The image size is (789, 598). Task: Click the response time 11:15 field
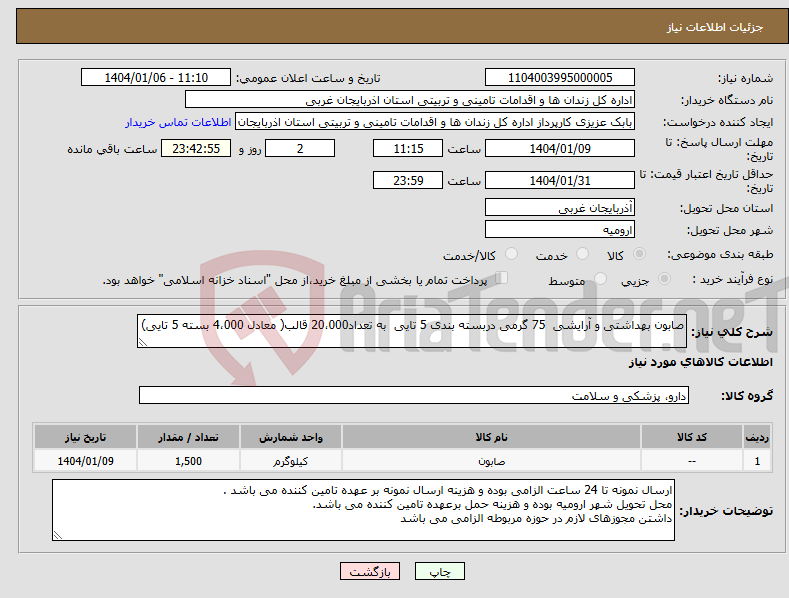[408, 148]
